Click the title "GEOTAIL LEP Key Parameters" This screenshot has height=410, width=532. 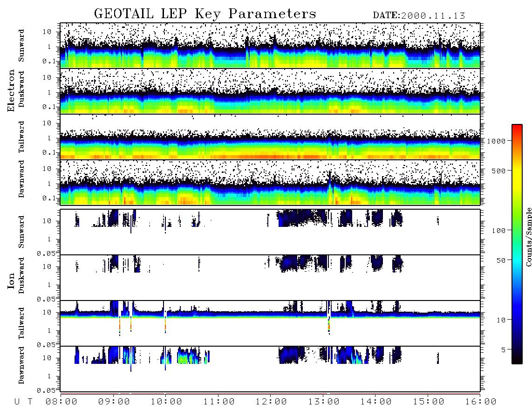point(205,14)
